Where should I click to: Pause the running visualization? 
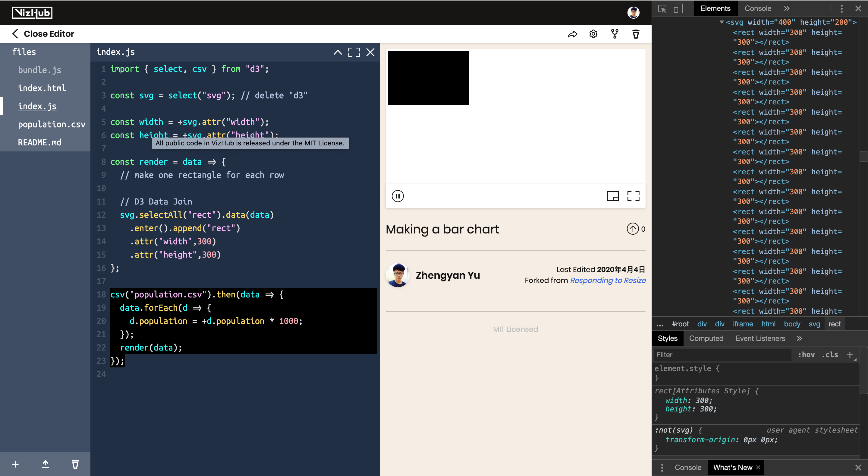pyautogui.click(x=398, y=196)
